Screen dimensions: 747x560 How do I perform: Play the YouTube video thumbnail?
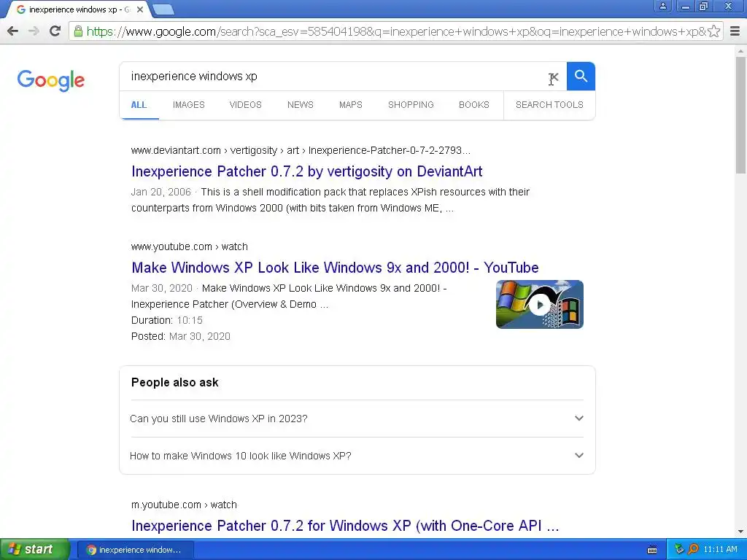(x=539, y=304)
